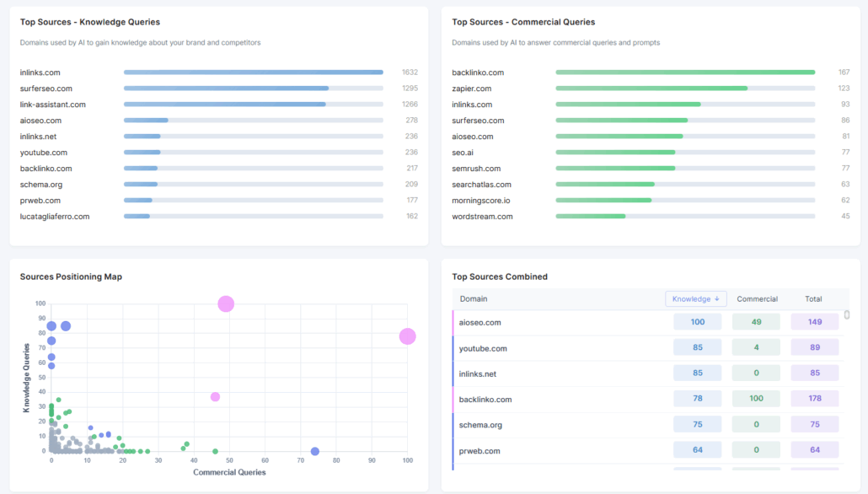Click the blue dot near 74 commercial queries
The height and width of the screenshot is (494, 868).
tap(315, 451)
